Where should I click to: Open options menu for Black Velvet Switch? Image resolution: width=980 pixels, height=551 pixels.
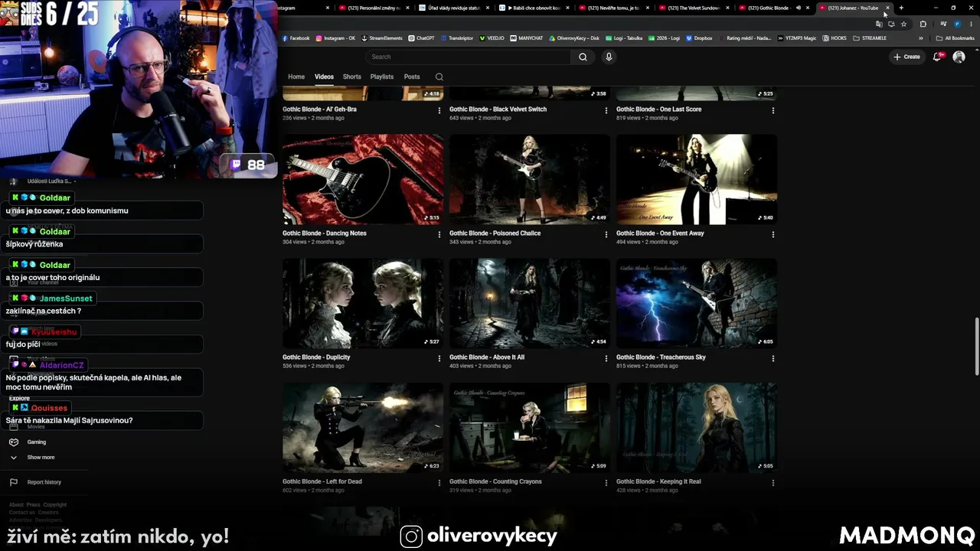tap(606, 110)
